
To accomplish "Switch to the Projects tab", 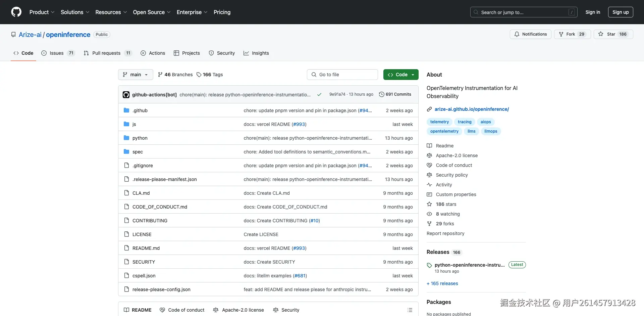I will coord(187,53).
